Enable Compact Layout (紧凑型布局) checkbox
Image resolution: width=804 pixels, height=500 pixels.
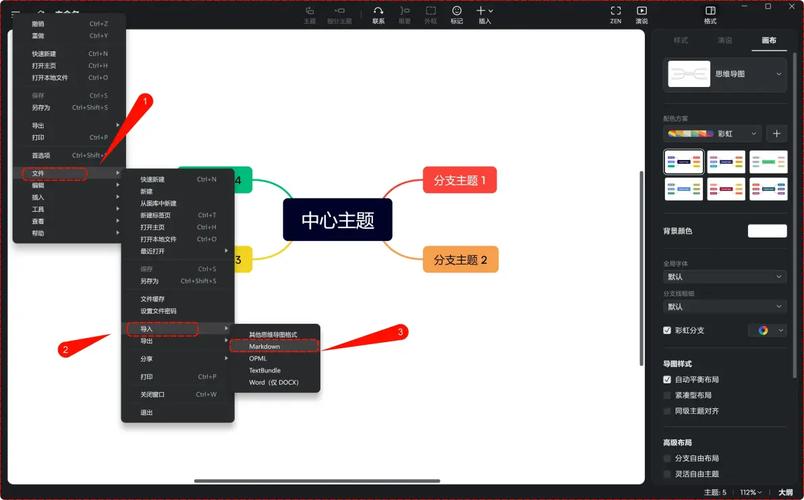(667, 395)
